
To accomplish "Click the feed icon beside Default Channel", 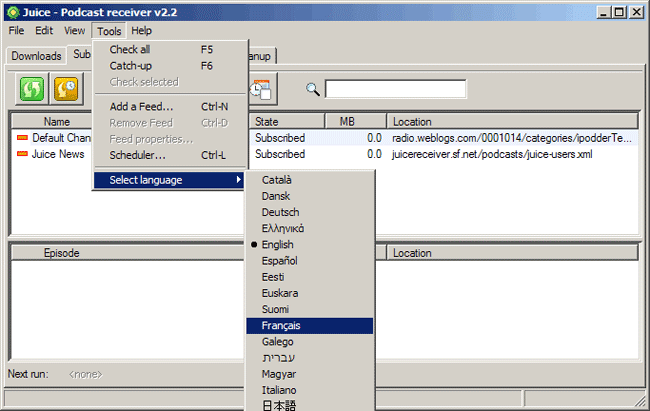I will click(22, 138).
